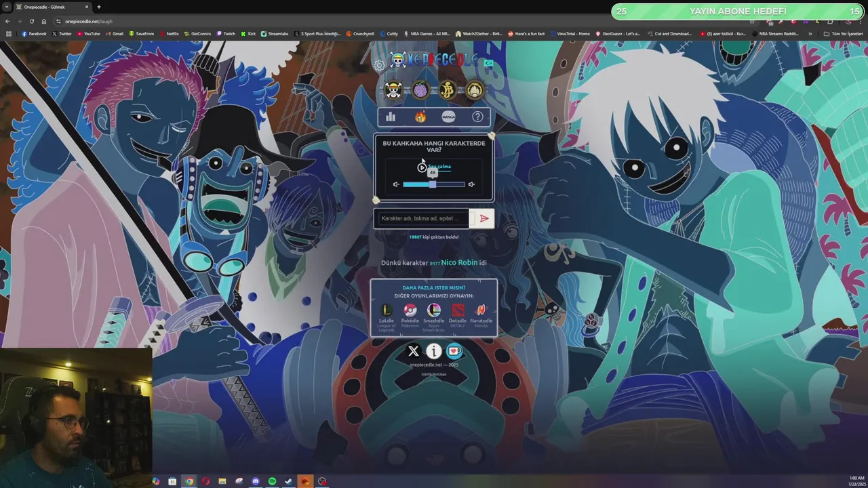Expand the tab search dropdown arrow
This screenshot has height=488, width=868.
point(6,7)
